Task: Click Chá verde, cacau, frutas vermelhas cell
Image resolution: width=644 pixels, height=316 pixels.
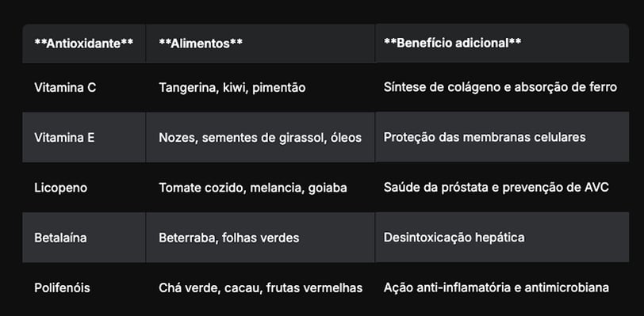Action: click(x=260, y=287)
